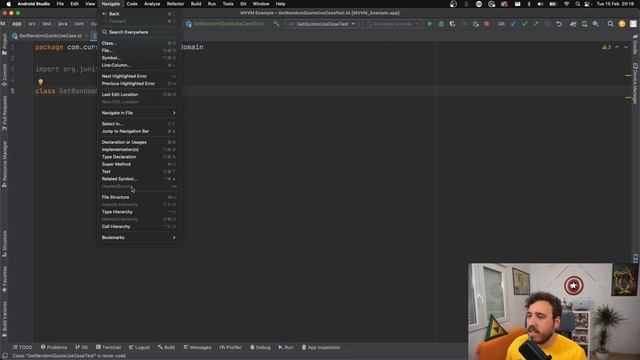Screen dimensions: 640x360
Task: Open the Git tool window button
Action: (82, 347)
